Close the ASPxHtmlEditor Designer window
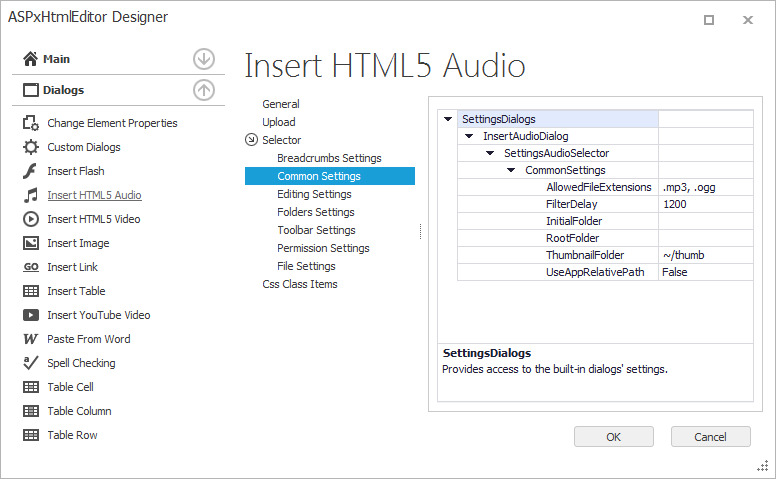 [x=748, y=20]
